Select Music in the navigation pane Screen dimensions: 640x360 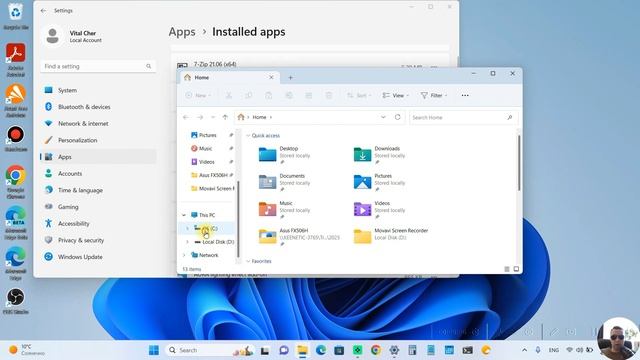(x=205, y=149)
